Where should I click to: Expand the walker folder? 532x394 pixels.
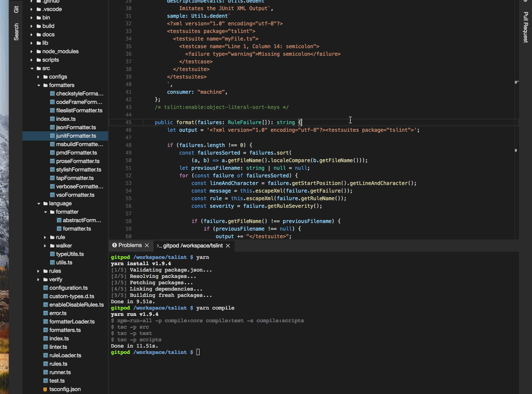tap(45, 245)
